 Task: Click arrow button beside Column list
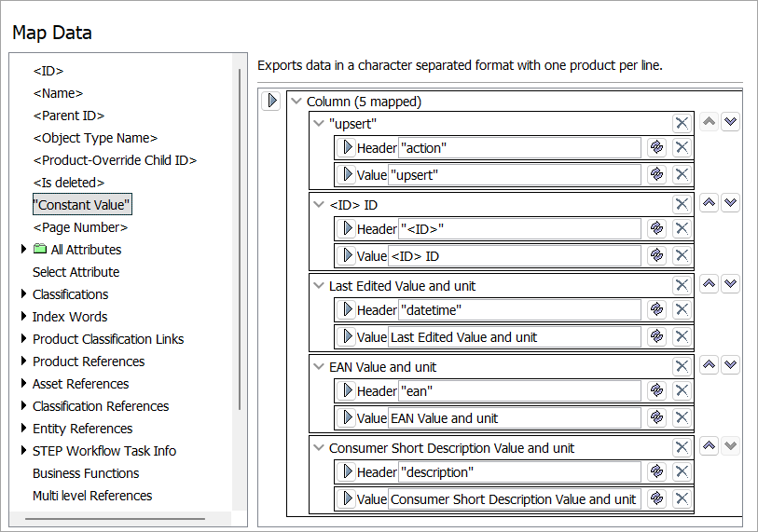coord(271,101)
